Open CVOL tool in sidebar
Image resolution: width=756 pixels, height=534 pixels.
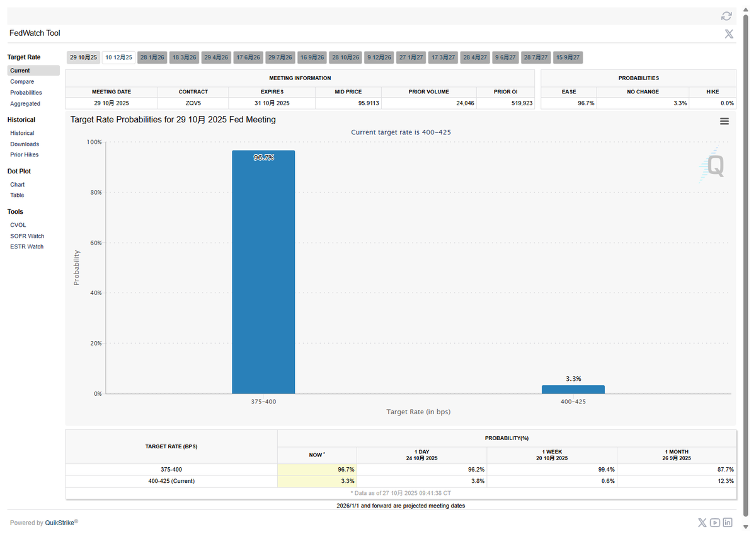tap(18, 225)
